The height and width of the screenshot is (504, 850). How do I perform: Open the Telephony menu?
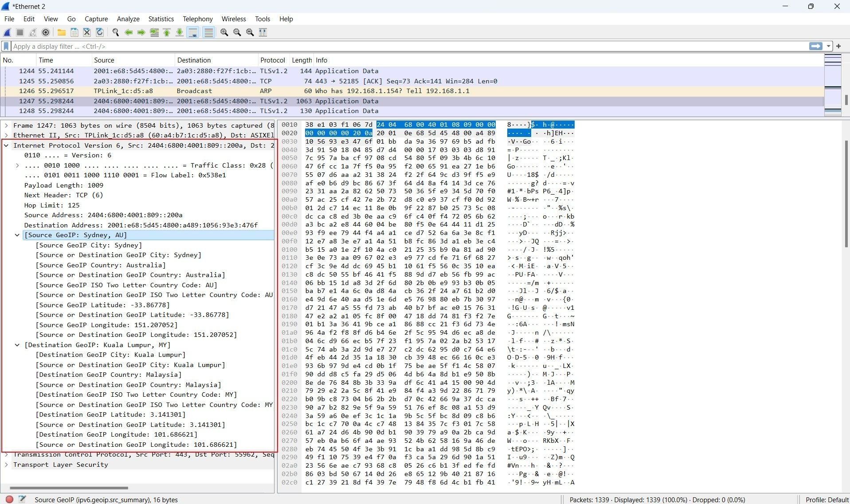[197, 19]
